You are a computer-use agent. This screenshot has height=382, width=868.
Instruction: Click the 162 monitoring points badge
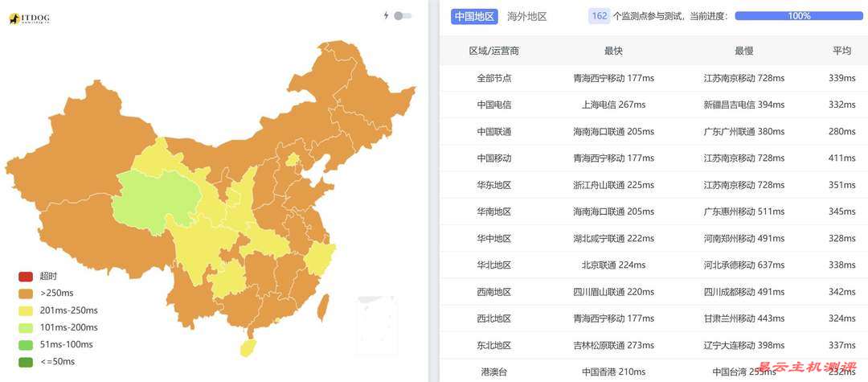[600, 16]
